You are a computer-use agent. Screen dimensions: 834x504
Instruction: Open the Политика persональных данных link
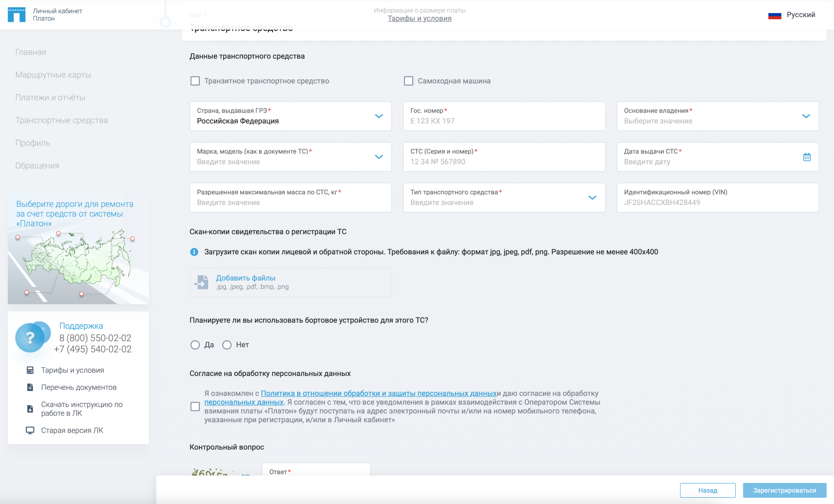pyautogui.click(x=378, y=394)
